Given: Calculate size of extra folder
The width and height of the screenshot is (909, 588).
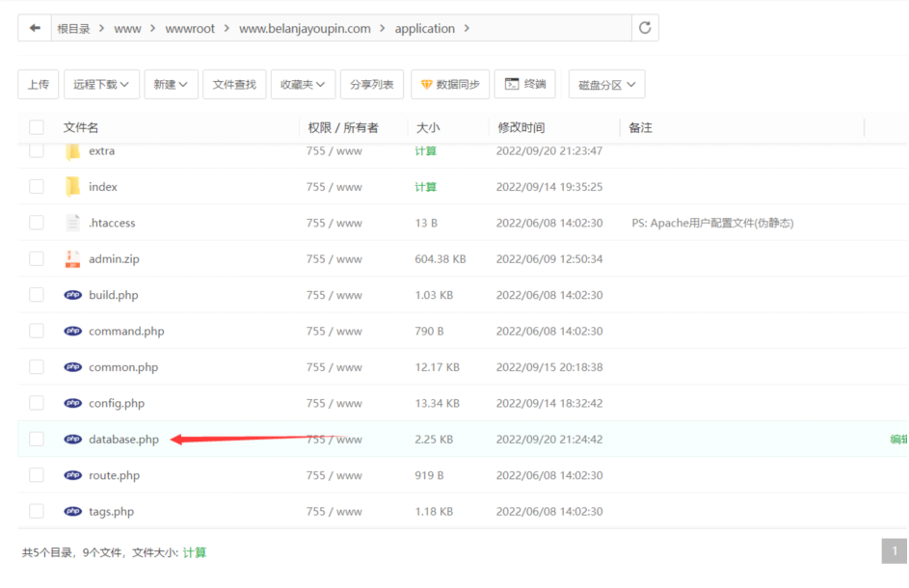Looking at the screenshot, I should pyautogui.click(x=425, y=150).
